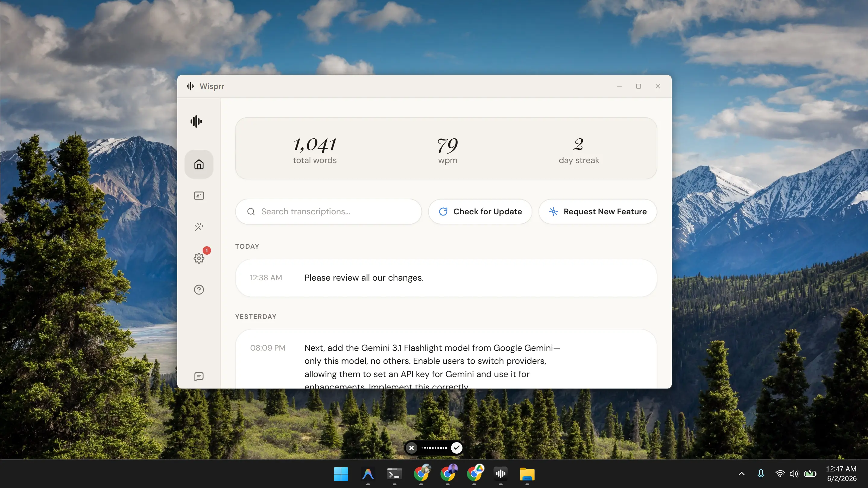Open Wisprr from the taskbar
Screen dimensions: 868x488
(x=501, y=474)
